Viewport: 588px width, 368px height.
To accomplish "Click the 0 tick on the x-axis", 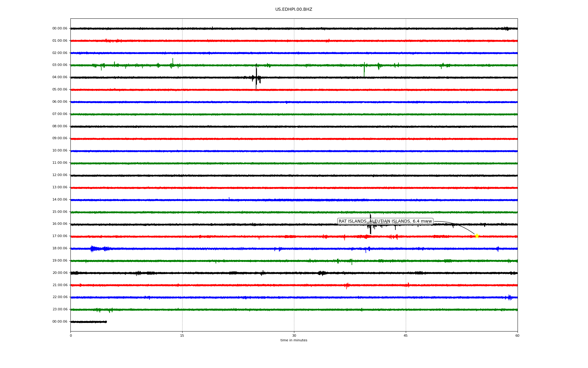I will click(x=71, y=335).
